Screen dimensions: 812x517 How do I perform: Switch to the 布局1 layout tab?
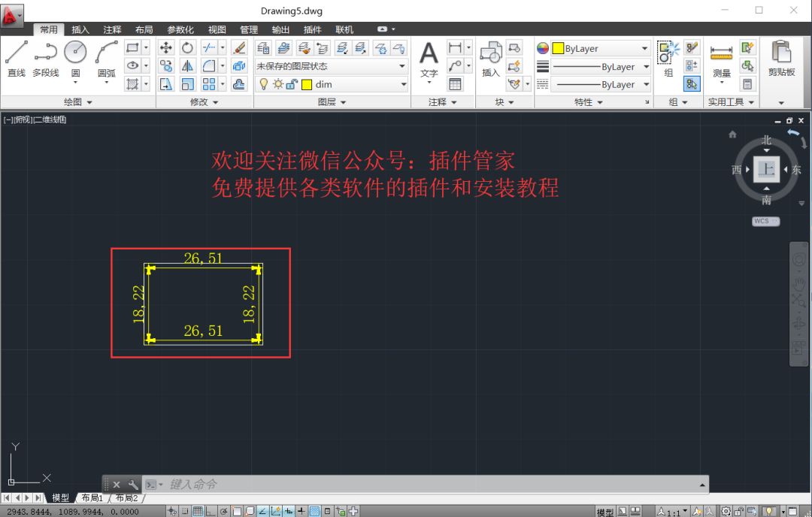pos(92,498)
